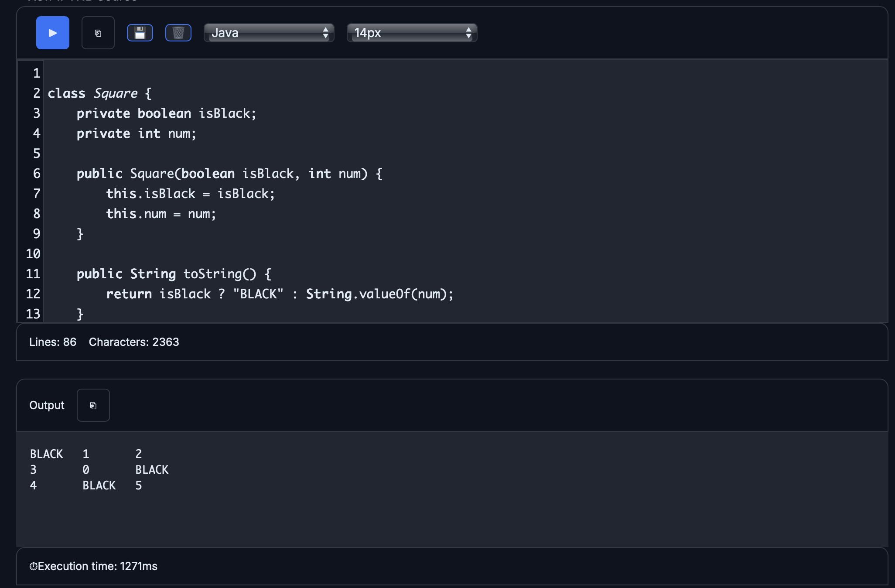Open the Java language dropdown
The height and width of the screenshot is (588, 895).
269,33
